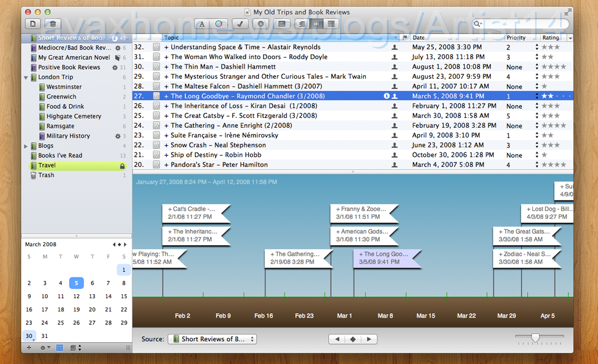Select the Mediocre/Bad Book Reviews smart journal

click(77, 47)
